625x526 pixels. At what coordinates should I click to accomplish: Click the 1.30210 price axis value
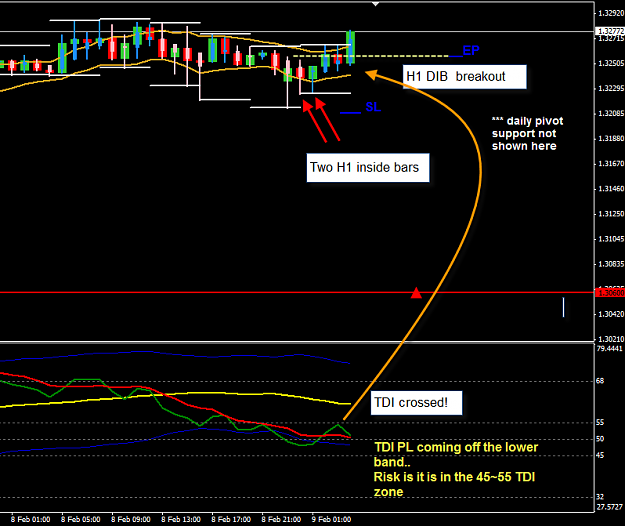611,340
